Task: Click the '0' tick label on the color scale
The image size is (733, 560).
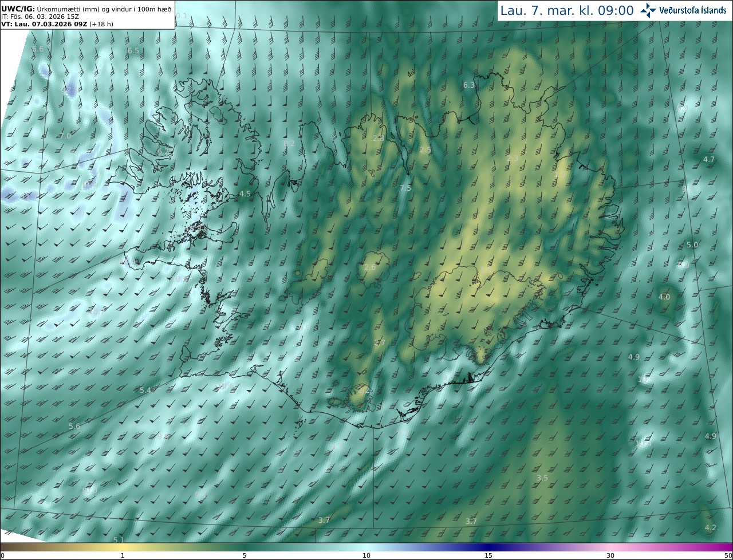Action: (x=2, y=556)
